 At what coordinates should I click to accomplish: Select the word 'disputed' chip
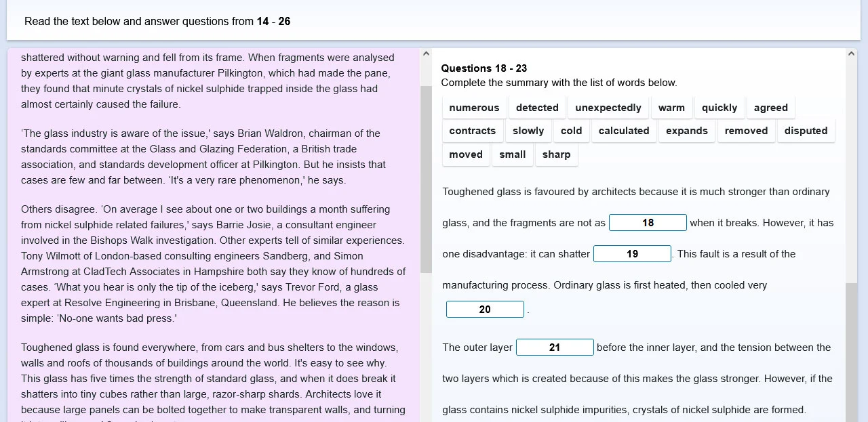click(x=806, y=131)
